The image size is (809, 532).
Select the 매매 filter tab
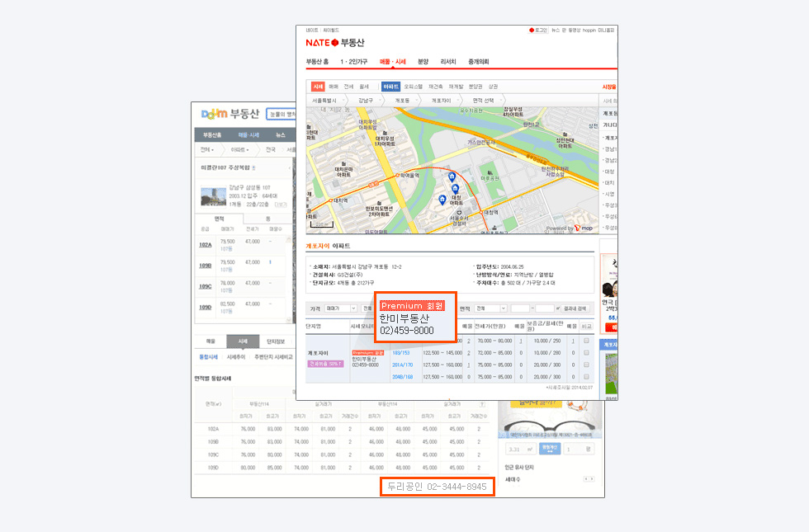(334, 87)
